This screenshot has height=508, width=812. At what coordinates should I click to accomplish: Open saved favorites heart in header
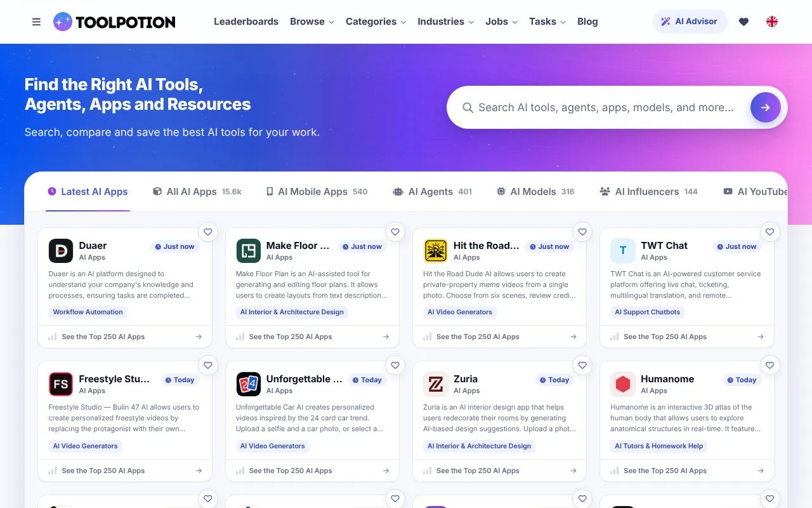744,22
